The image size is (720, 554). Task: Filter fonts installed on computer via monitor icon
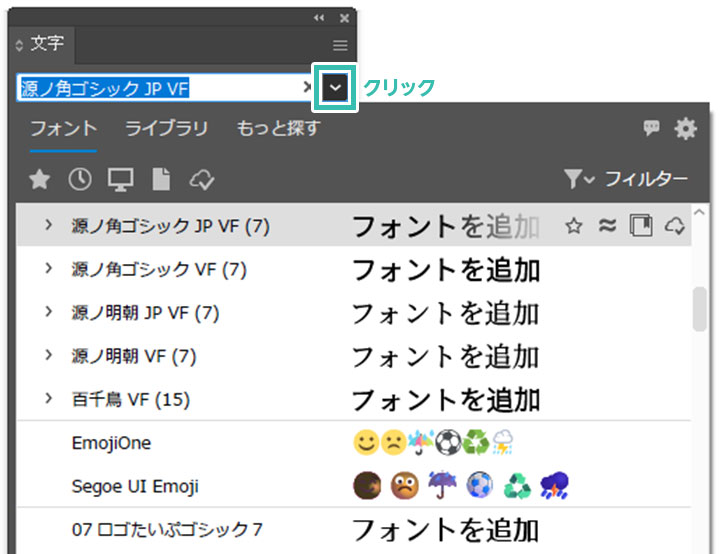click(x=121, y=180)
